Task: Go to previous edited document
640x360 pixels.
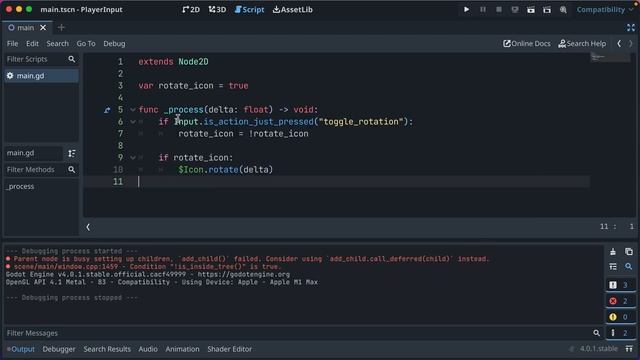Action: point(619,43)
